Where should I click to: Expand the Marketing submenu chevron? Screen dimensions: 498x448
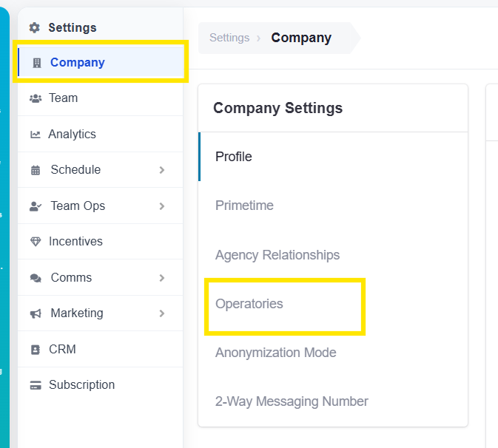point(162,313)
